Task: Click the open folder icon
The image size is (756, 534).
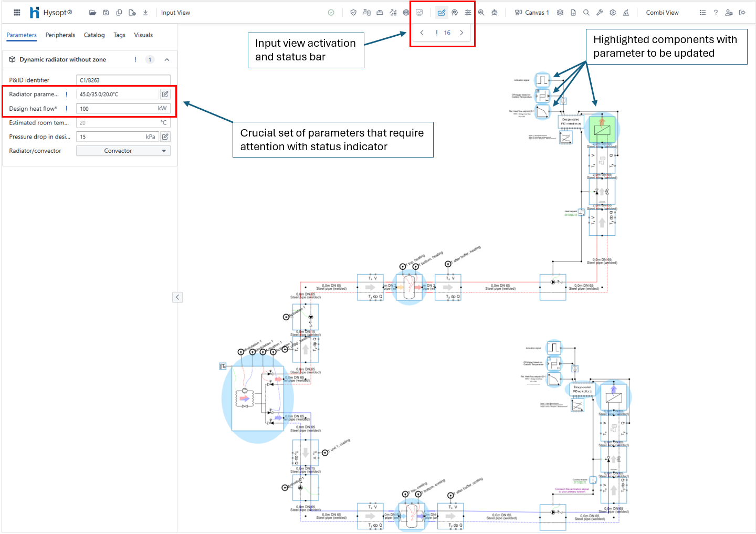Action: [92, 13]
